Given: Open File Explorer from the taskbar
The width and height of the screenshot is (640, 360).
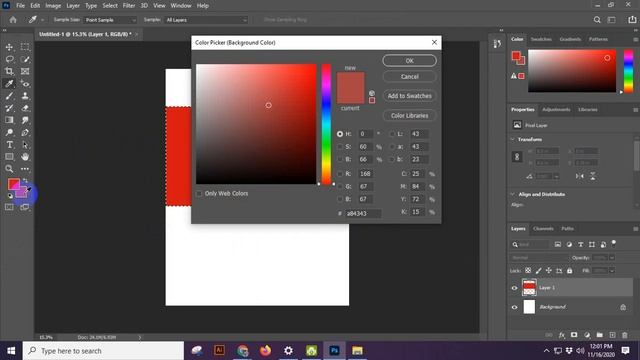Looking at the screenshot, I should (358, 351).
